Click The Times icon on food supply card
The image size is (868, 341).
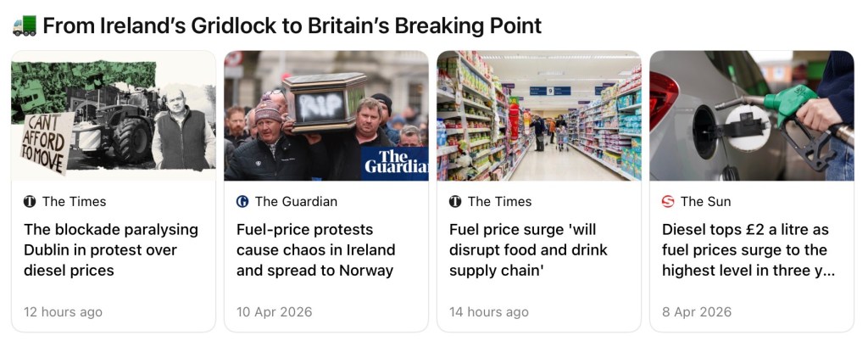click(455, 202)
